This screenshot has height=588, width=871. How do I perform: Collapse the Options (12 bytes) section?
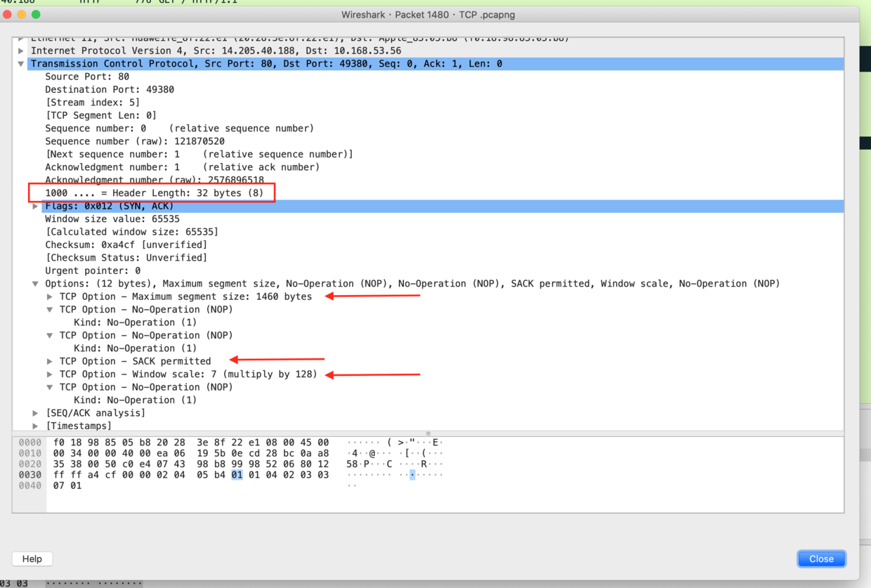[35, 284]
